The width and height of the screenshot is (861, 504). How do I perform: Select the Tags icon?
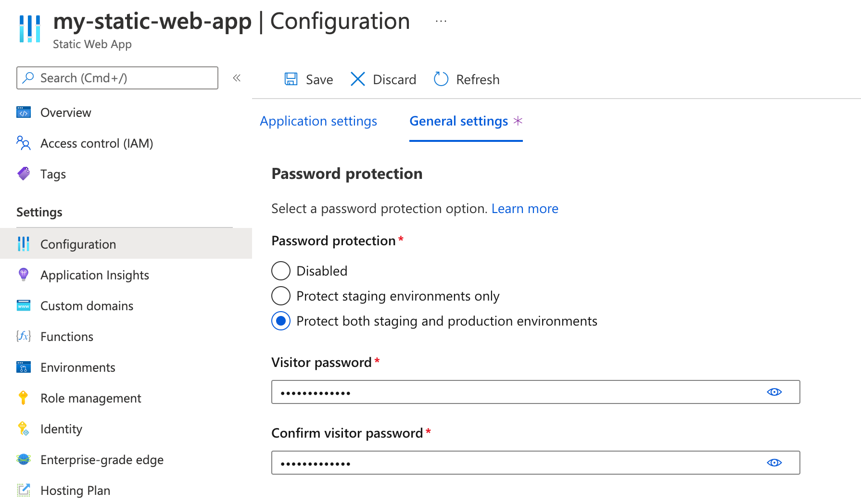(x=23, y=174)
